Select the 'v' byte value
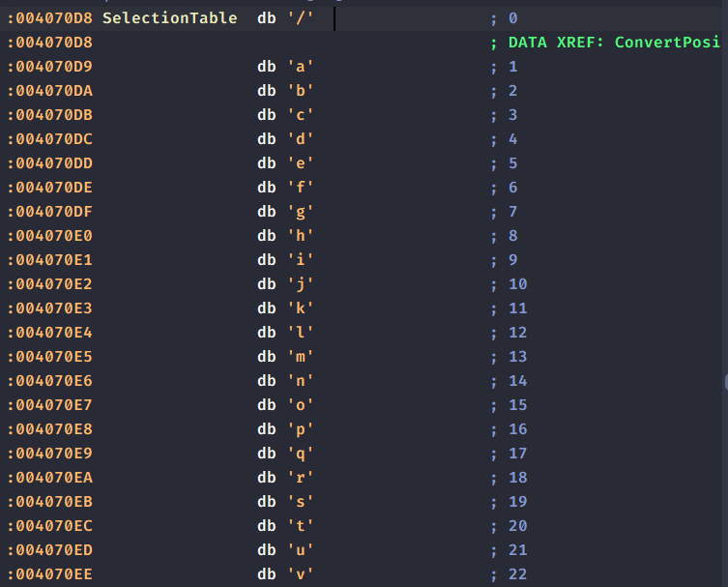The width and height of the screenshot is (728, 587). click(301, 574)
